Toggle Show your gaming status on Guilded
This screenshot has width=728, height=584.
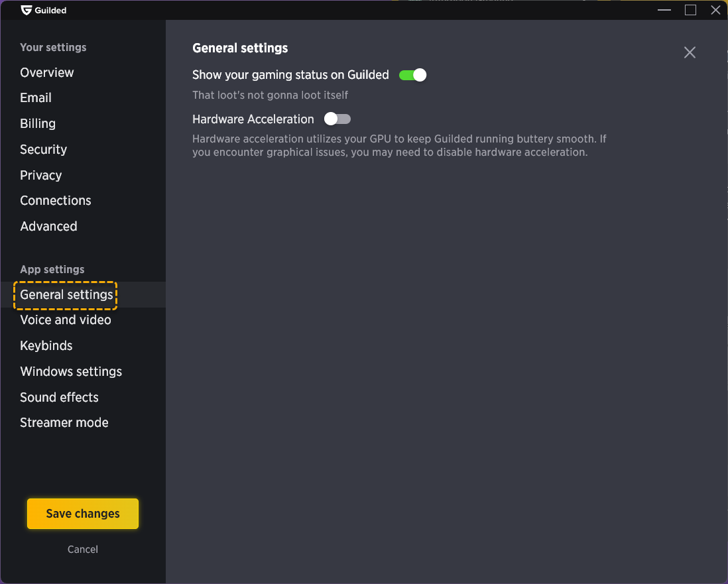pyautogui.click(x=412, y=75)
